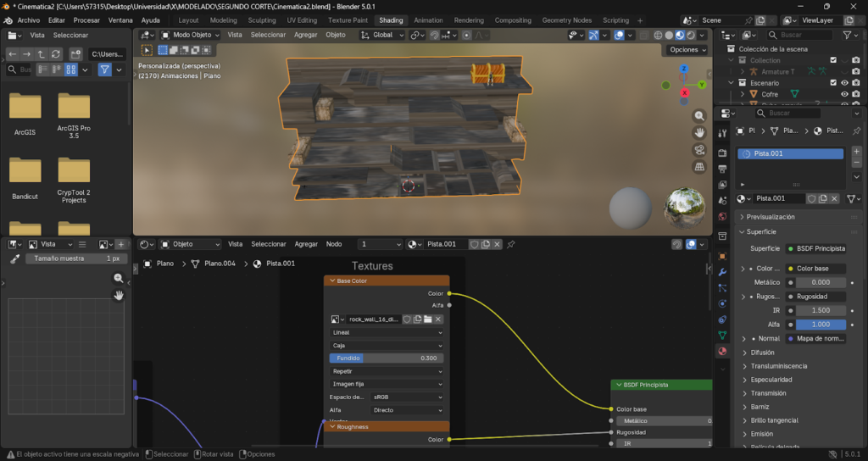Hide the Escenario collection with eye icon

844,83
